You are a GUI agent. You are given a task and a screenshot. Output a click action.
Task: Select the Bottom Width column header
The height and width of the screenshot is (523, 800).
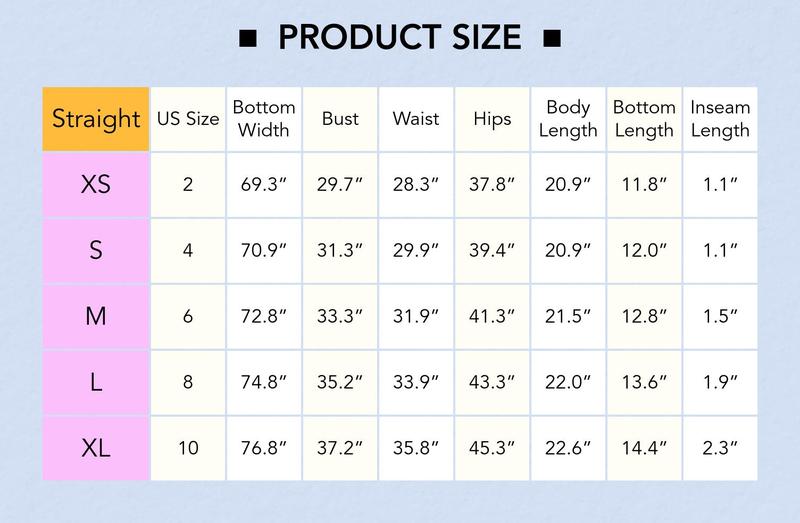[x=264, y=119]
